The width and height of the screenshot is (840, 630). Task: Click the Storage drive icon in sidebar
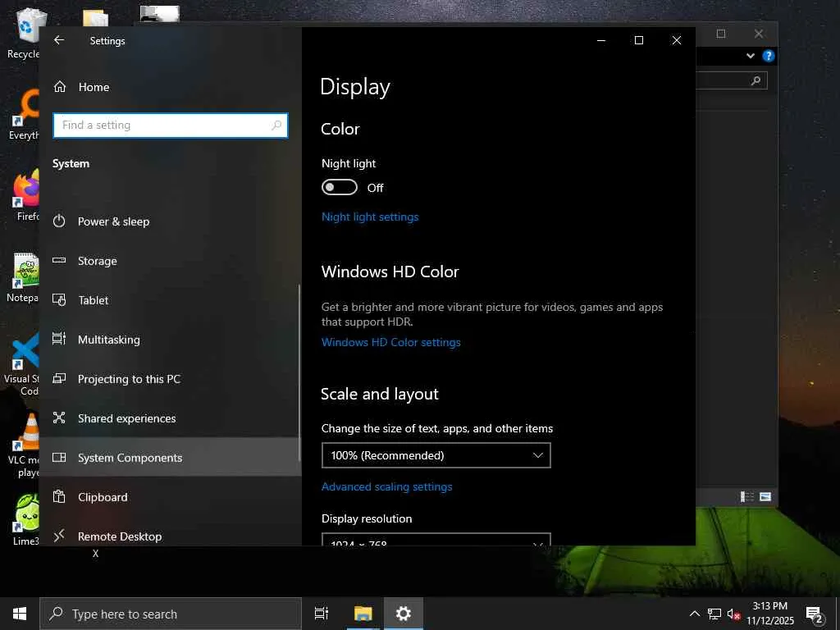click(x=59, y=260)
